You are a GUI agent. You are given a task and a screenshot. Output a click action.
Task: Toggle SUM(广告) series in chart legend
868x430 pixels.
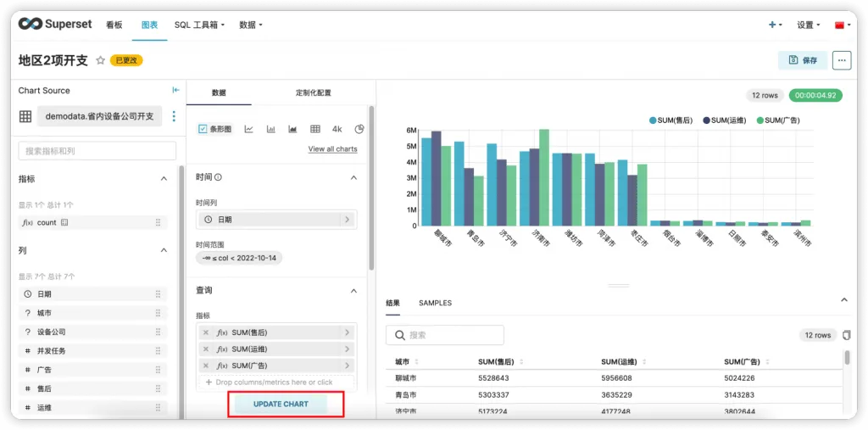[x=778, y=120]
